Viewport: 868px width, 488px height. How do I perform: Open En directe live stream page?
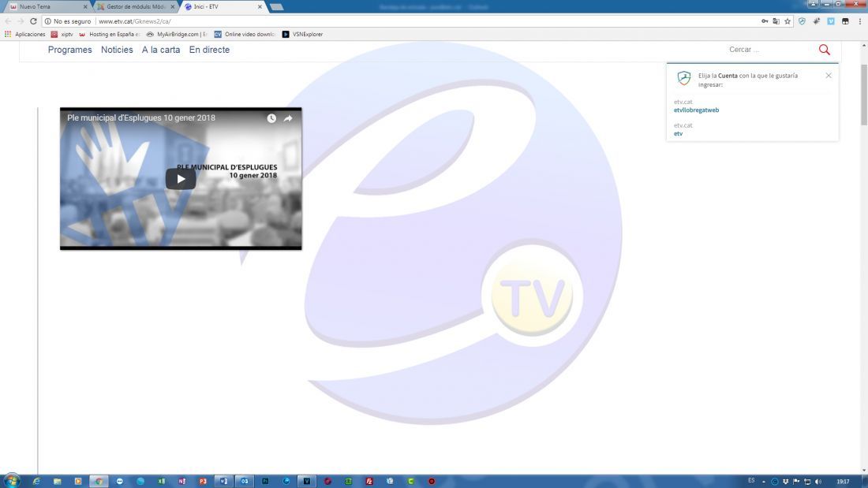click(209, 50)
